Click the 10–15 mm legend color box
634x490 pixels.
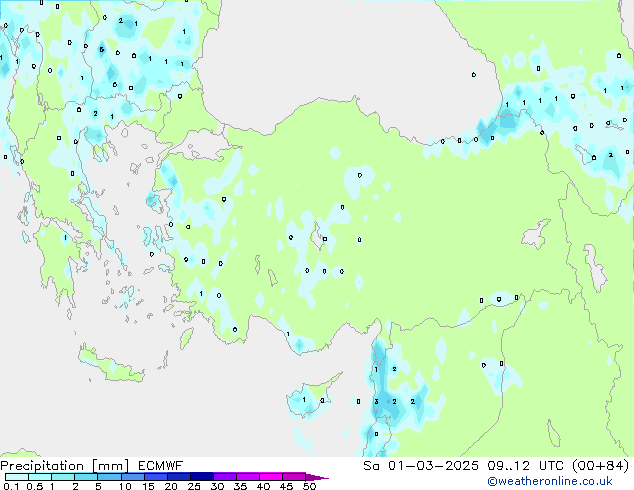point(132,477)
